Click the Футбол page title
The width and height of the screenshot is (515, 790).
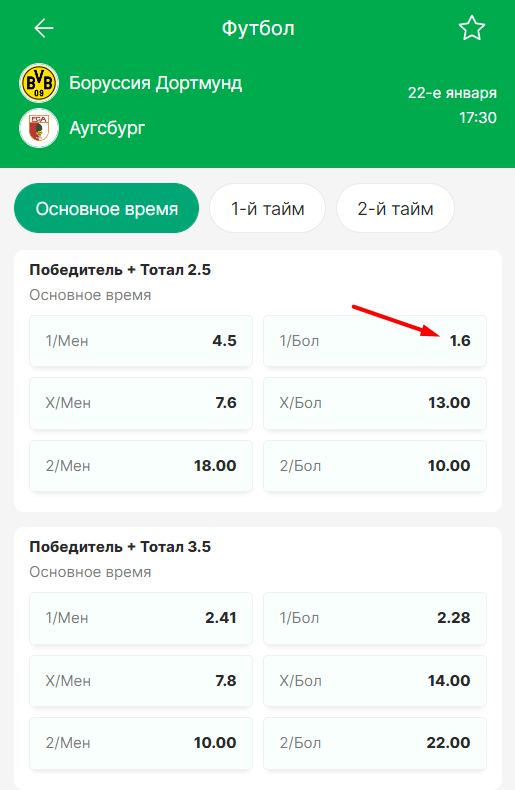(258, 28)
